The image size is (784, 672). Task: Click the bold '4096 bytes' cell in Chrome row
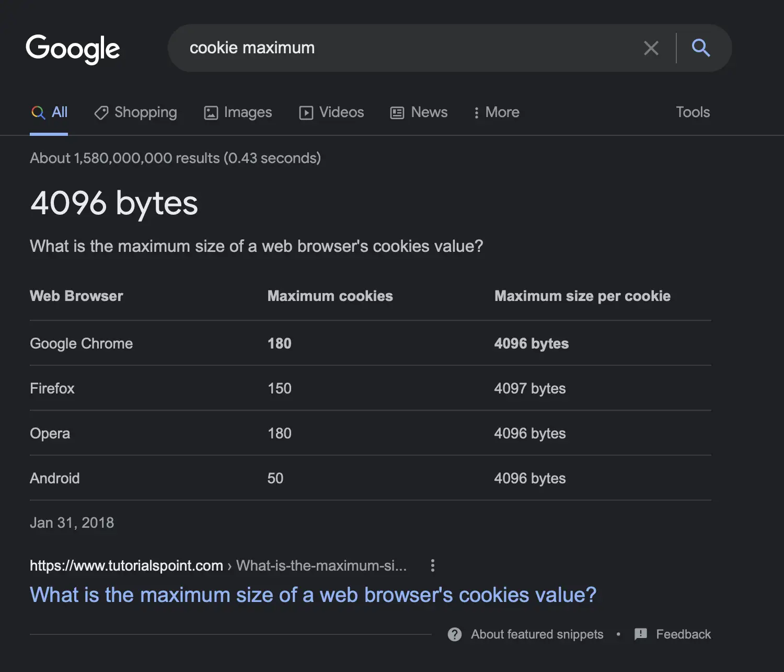point(532,343)
